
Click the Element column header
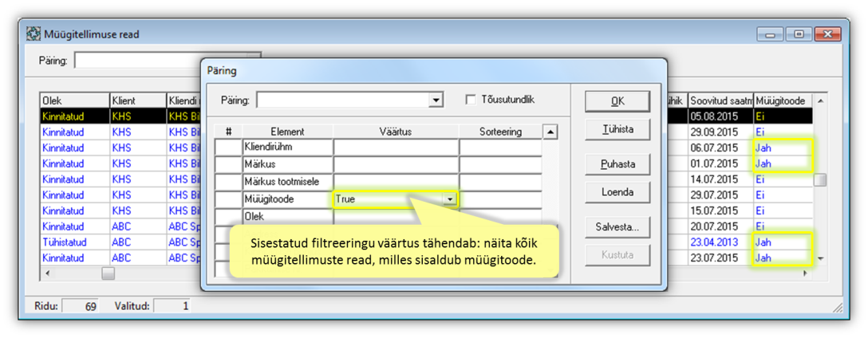288,132
